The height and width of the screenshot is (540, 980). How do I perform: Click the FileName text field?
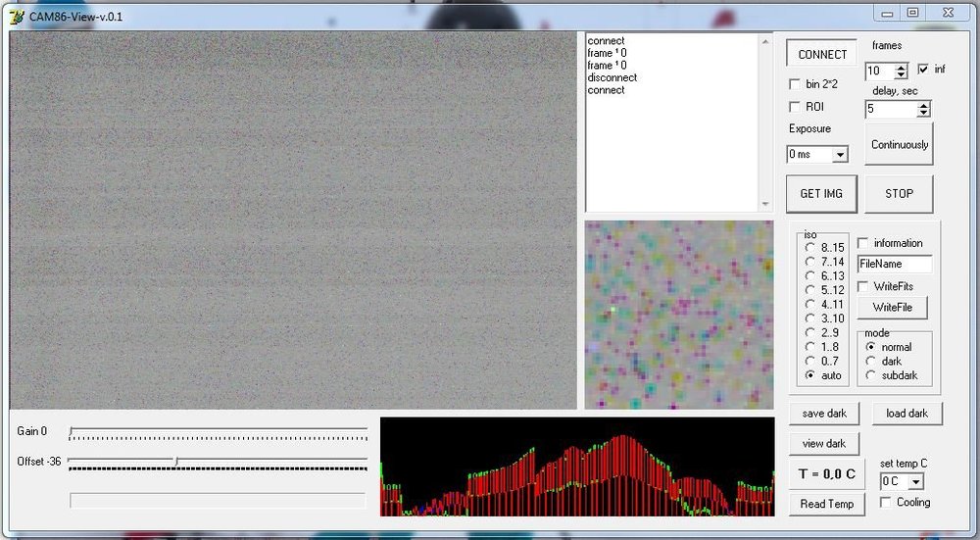pyautogui.click(x=895, y=264)
